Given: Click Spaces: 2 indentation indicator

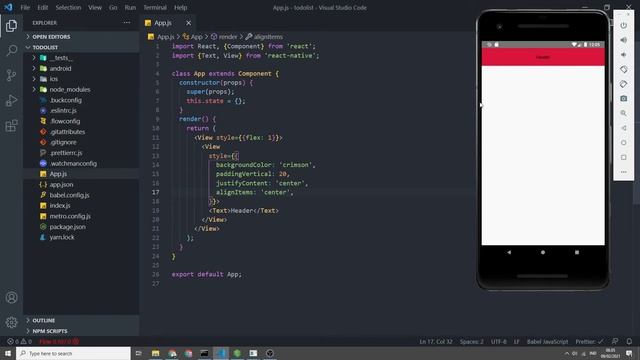Looking at the screenshot, I should click(471, 341).
